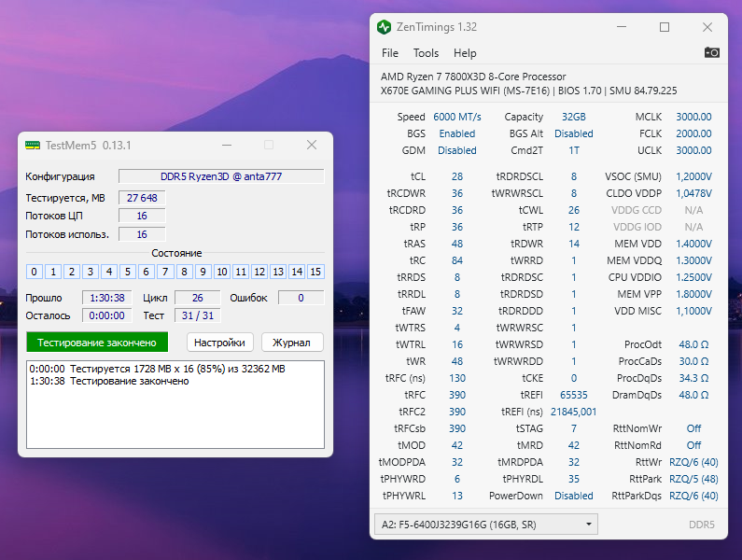Image resolution: width=742 pixels, height=560 pixels.
Task: Open the Help menu in ZenTimings
Action: coord(465,53)
